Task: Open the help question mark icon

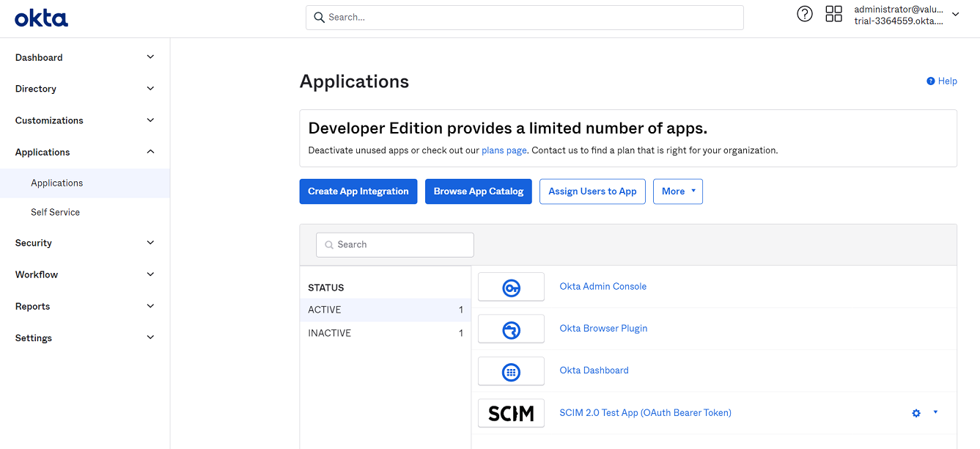Action: click(x=805, y=14)
